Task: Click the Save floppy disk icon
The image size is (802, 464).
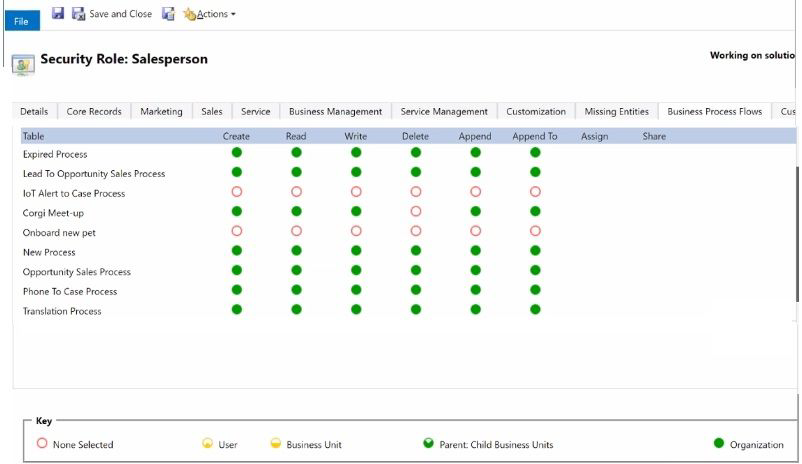Action: click(58, 14)
